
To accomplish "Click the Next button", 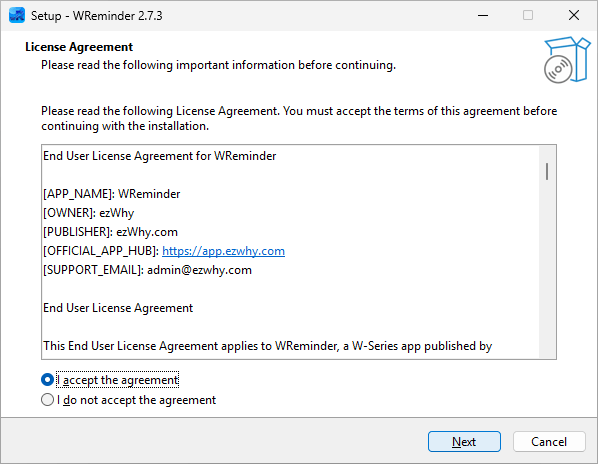I will (464, 442).
